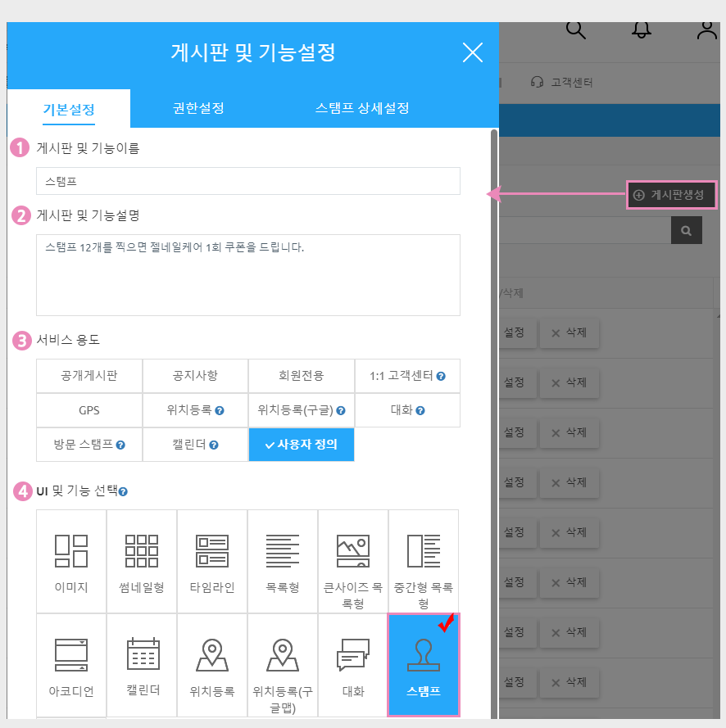
Task: Toggle the 사용자 정의 service option
Action: point(302,445)
